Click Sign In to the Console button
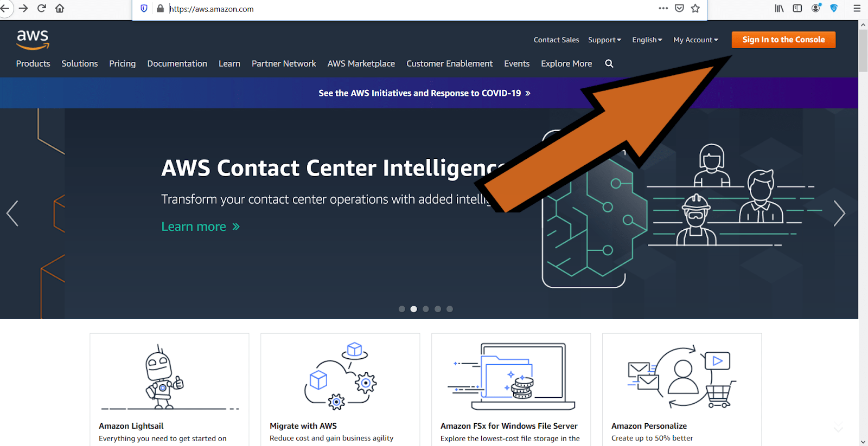The image size is (868, 446). pyautogui.click(x=783, y=40)
